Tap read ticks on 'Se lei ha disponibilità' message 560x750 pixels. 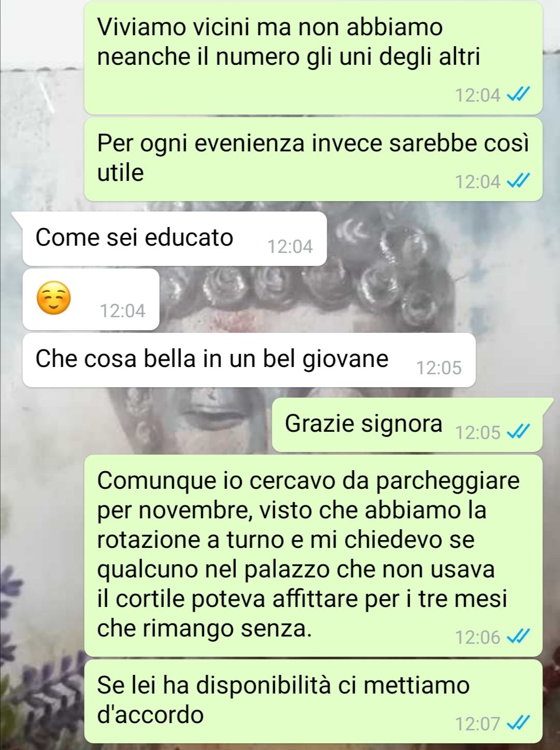coord(518,723)
